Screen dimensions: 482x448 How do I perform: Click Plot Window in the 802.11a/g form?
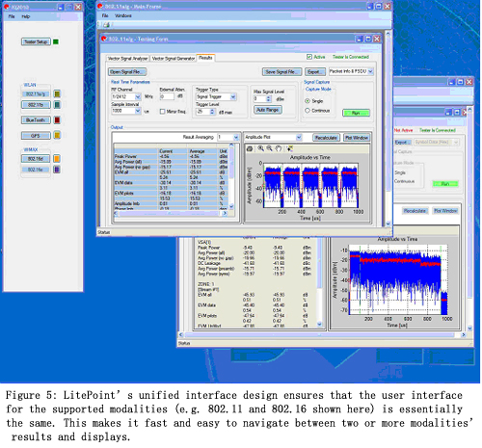tap(357, 138)
